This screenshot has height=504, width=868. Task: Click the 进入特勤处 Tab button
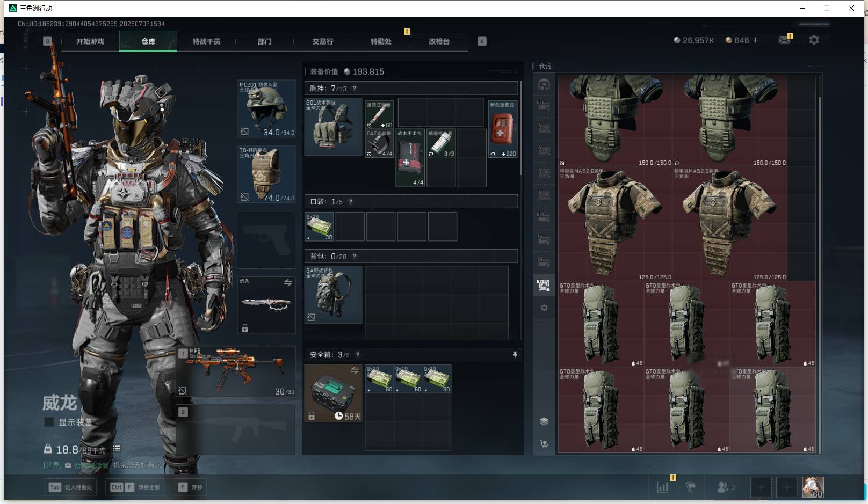pyautogui.click(x=70, y=487)
